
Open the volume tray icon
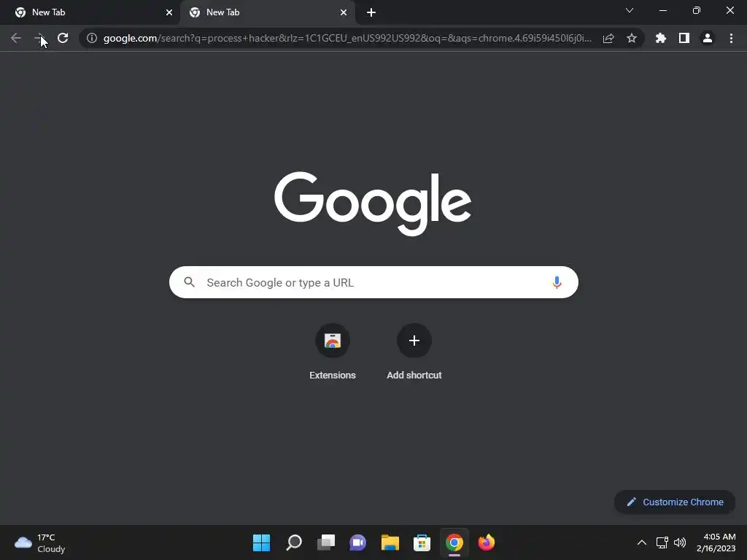click(x=680, y=542)
